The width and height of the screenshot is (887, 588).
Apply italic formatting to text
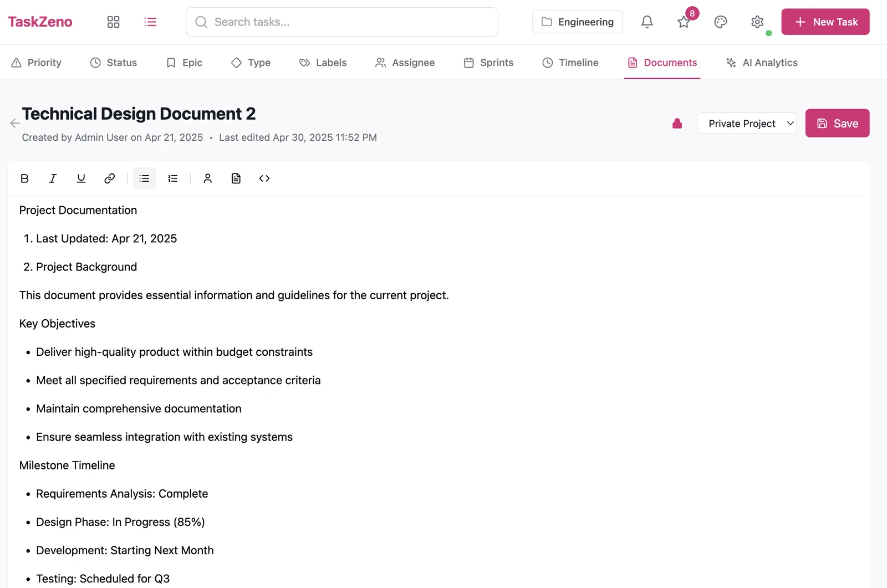pos(53,178)
